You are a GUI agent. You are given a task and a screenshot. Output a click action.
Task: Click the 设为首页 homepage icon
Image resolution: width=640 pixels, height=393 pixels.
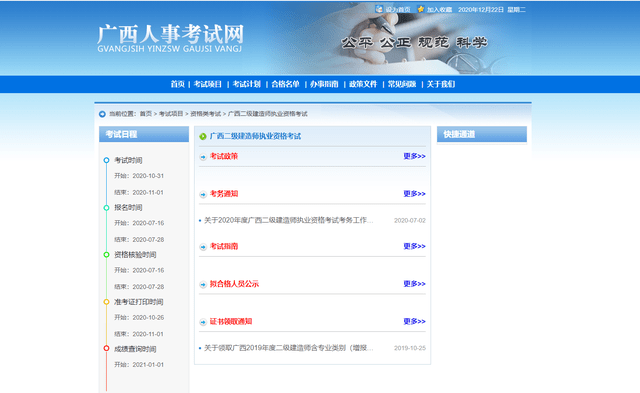[379, 9]
